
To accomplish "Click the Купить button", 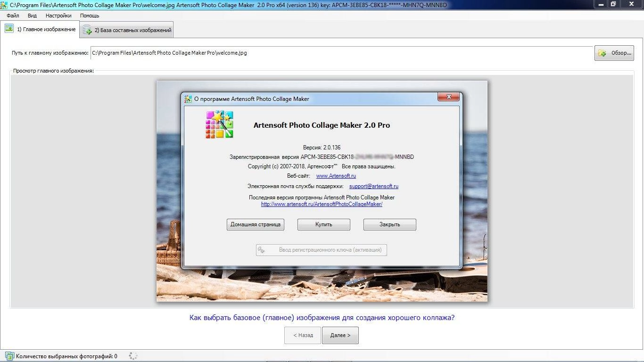I will tap(324, 224).
